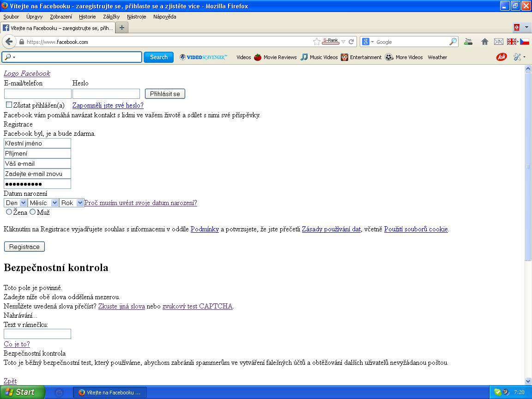This screenshot has width=532, height=399.
Task: Click the Music Videos note icon
Action: click(304, 57)
